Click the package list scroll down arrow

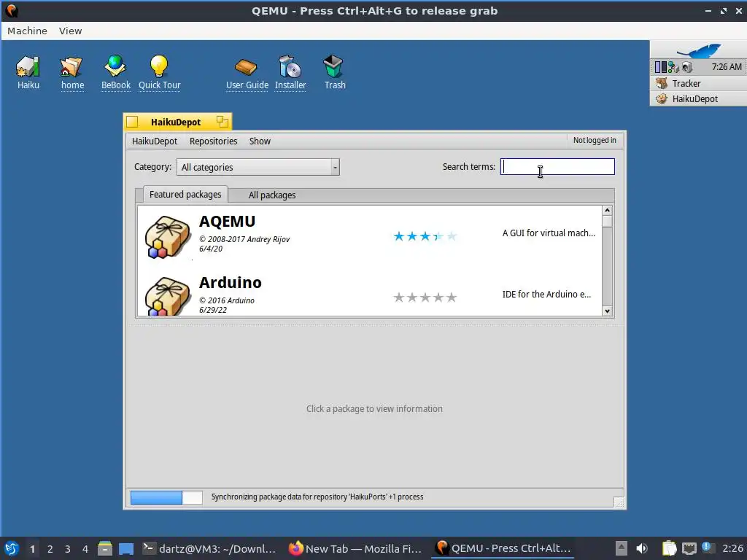pyautogui.click(x=607, y=311)
